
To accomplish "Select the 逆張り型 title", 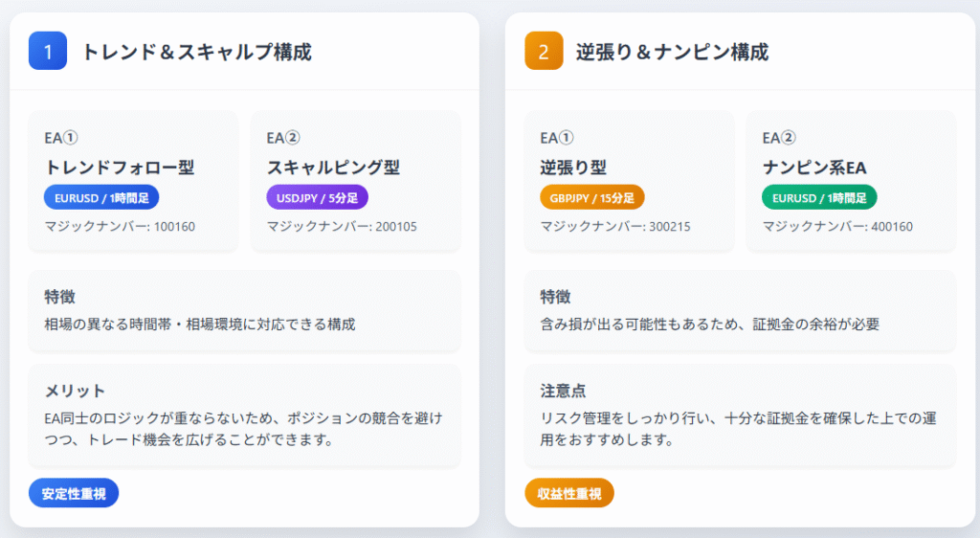I will pyautogui.click(x=573, y=168).
